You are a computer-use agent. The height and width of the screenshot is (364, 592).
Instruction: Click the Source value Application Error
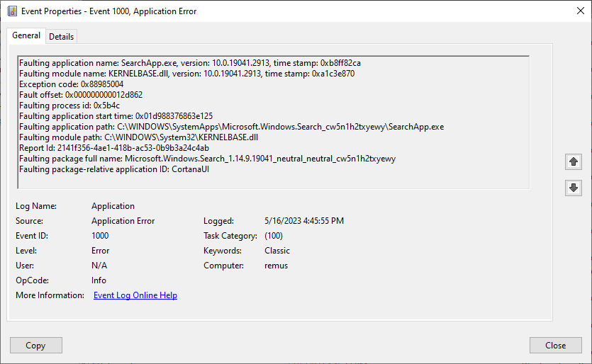click(123, 221)
